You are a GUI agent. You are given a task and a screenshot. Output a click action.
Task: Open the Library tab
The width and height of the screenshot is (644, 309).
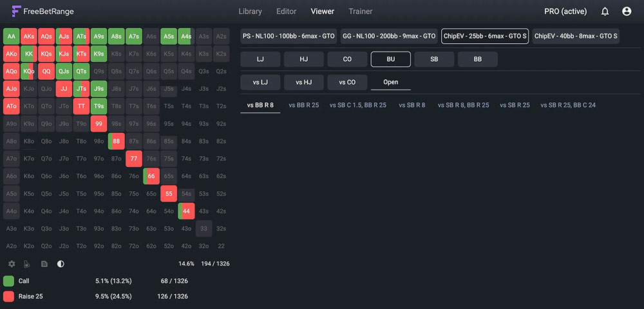(250, 12)
